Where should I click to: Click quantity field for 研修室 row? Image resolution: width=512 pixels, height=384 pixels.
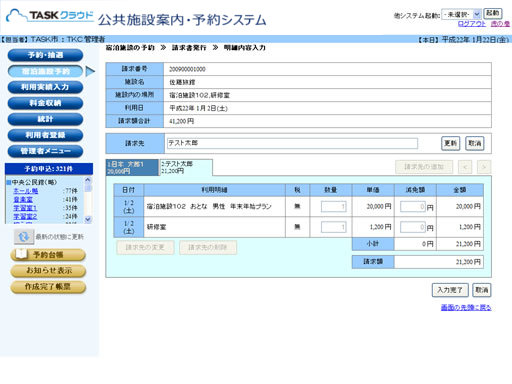click(x=334, y=227)
